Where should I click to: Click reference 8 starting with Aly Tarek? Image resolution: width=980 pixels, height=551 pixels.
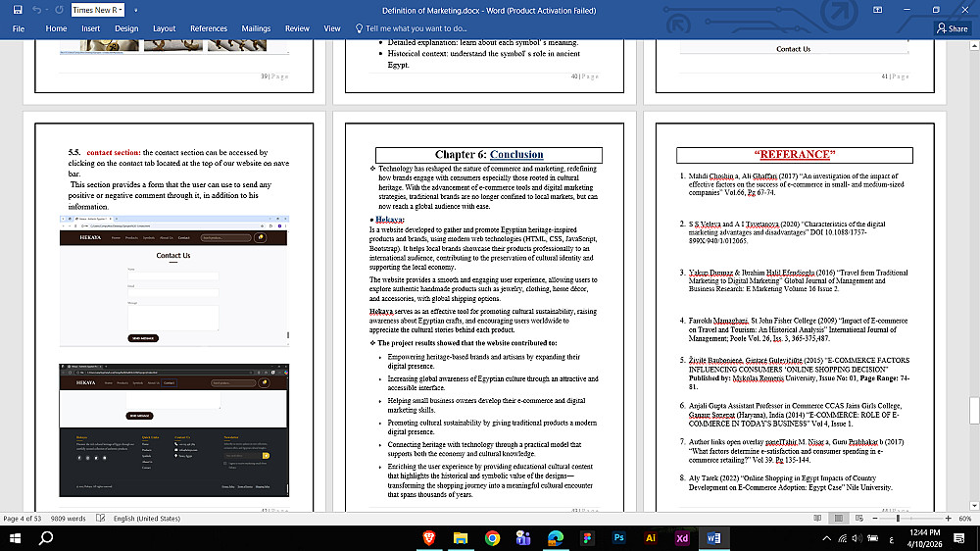click(789, 482)
